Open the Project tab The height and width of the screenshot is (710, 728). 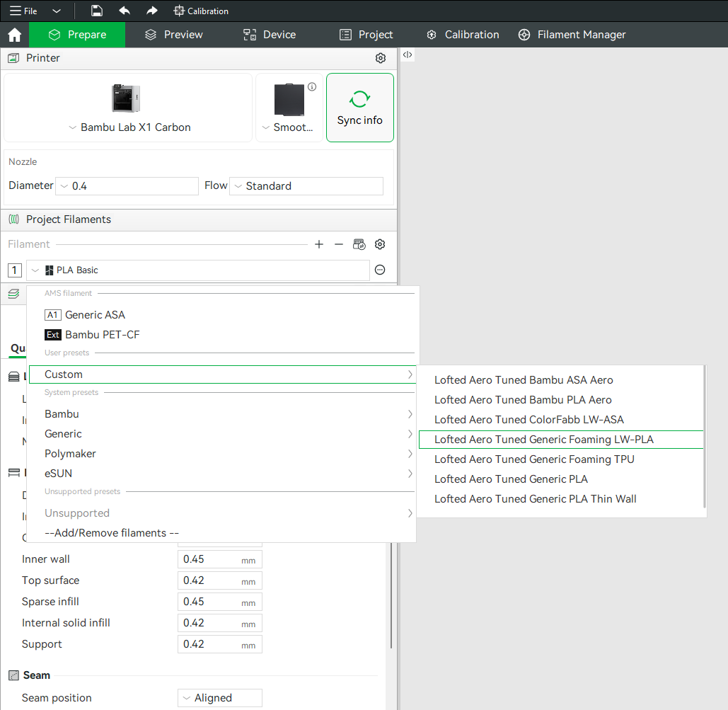coord(366,35)
